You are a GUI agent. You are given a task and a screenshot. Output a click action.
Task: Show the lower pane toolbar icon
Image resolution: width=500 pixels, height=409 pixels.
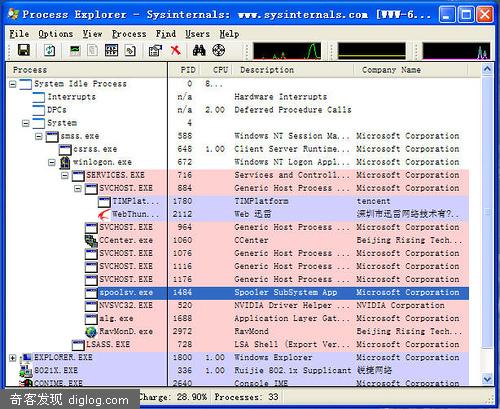(111, 50)
